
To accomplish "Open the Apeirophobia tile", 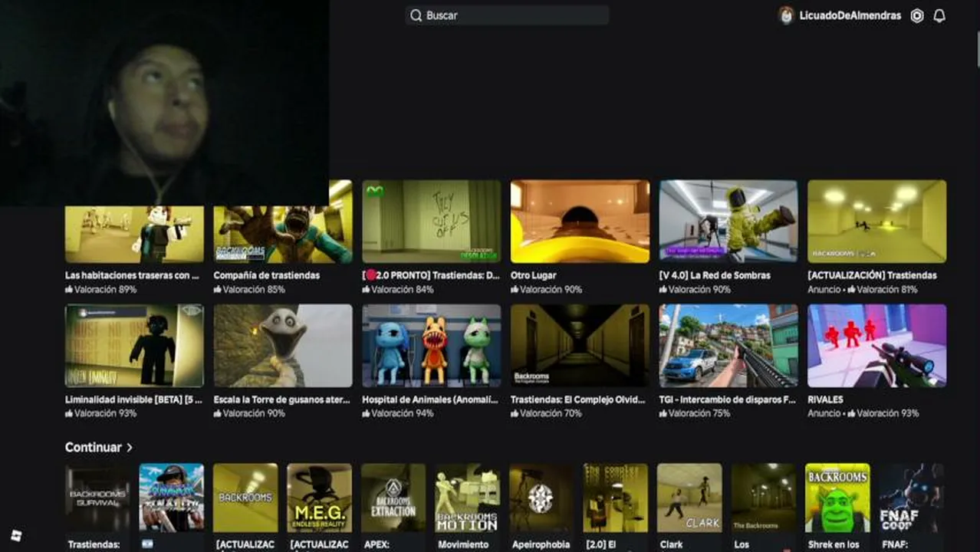I will tap(541, 498).
